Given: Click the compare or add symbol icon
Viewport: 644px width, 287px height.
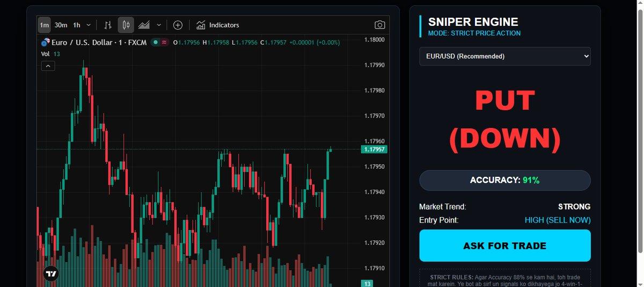Looking at the screenshot, I should click(178, 25).
